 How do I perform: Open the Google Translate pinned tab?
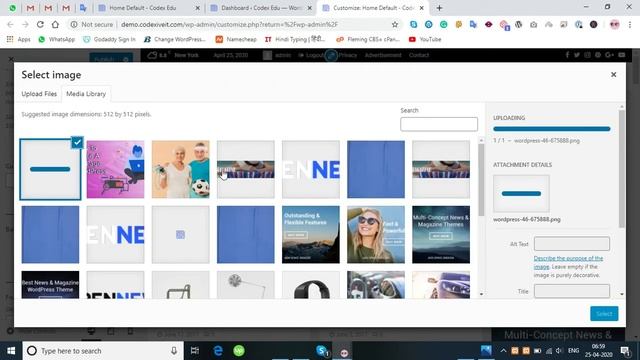[x=83, y=8]
